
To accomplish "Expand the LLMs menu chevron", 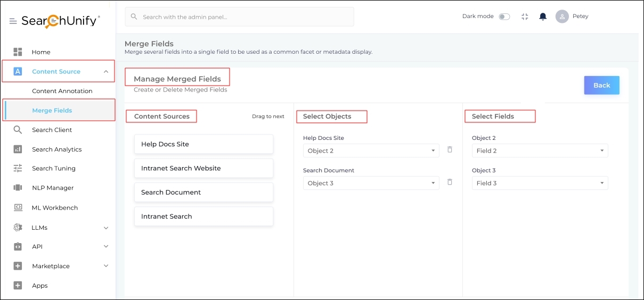I will (x=106, y=228).
